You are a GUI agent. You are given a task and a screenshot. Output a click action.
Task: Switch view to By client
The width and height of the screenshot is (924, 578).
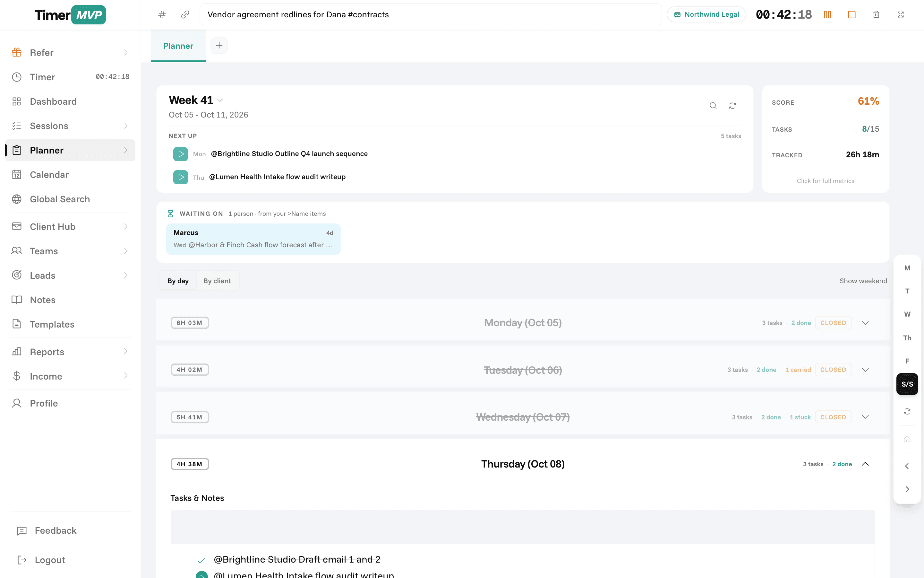click(217, 281)
